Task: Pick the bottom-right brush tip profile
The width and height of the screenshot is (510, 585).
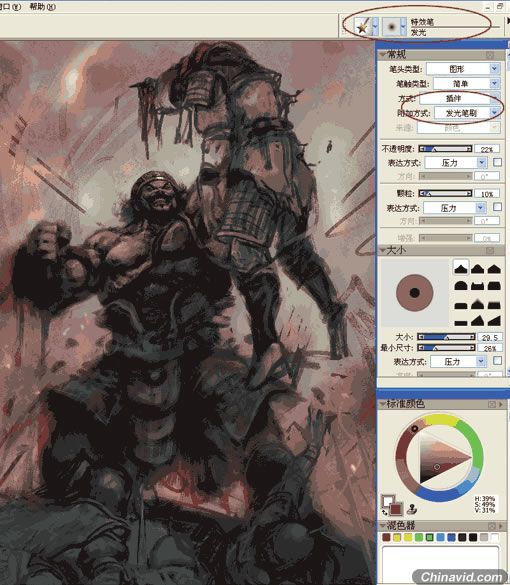Action: (494, 321)
